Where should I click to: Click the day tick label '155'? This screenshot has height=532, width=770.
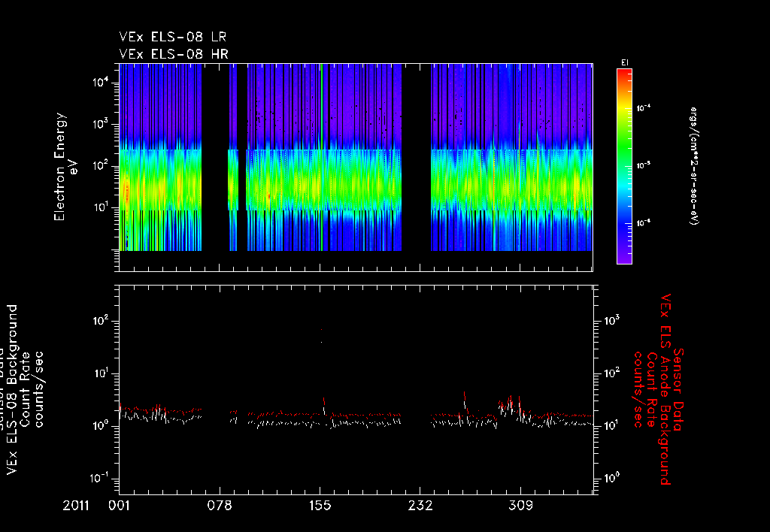coord(320,506)
